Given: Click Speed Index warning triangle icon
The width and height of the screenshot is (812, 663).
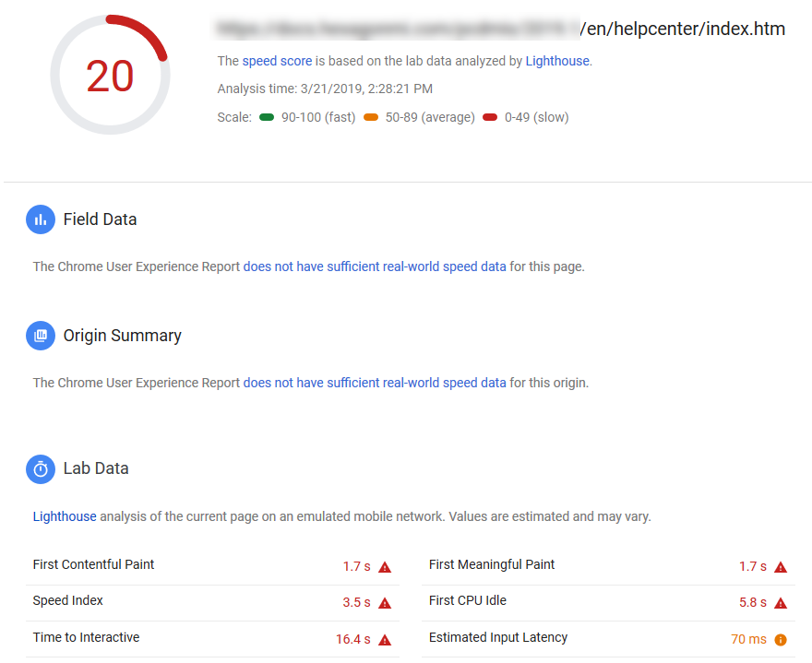Looking at the screenshot, I should 385,603.
